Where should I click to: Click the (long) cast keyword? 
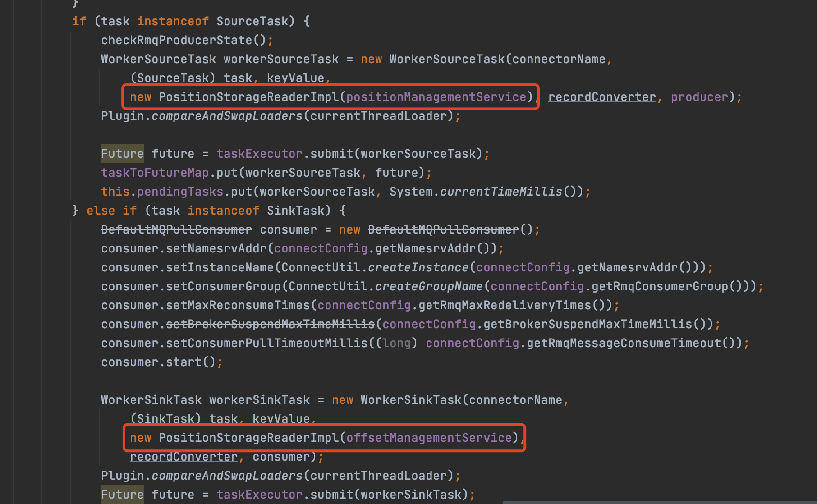point(396,343)
